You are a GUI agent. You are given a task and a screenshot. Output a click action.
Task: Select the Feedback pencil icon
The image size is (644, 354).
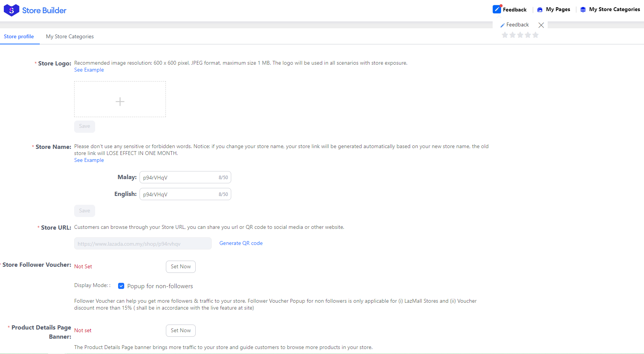(497, 9)
